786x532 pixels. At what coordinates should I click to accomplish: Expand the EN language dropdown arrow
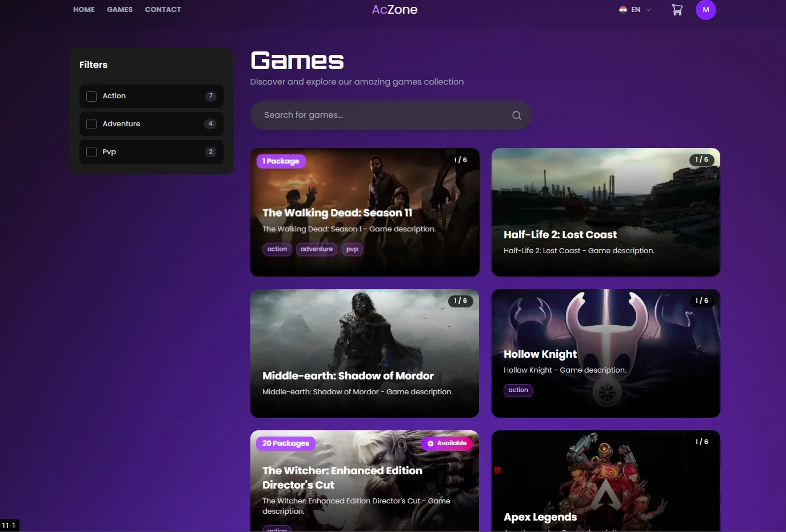tap(648, 10)
